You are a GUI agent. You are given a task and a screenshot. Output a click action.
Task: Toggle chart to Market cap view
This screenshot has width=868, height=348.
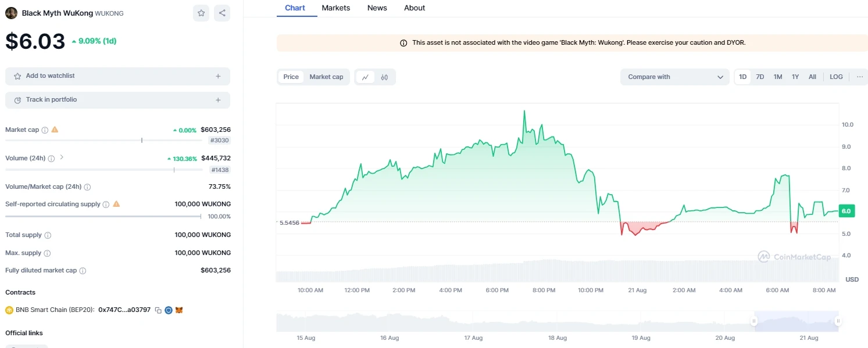click(x=326, y=77)
